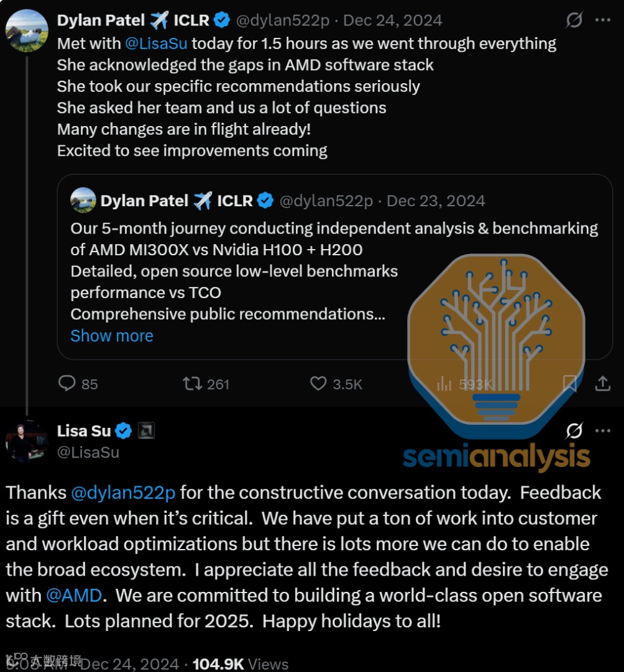624x672 pixels.
Task: Like the tweet with 3.5K likes
Action: click(318, 384)
